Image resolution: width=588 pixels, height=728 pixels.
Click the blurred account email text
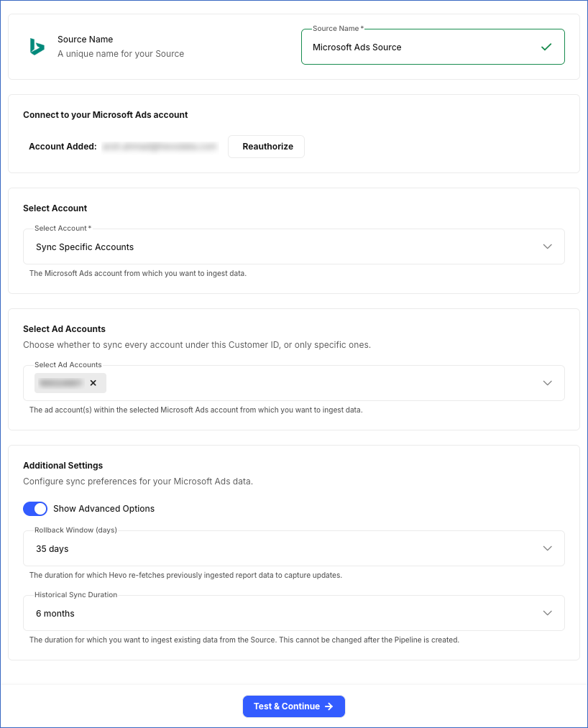pyautogui.click(x=160, y=147)
